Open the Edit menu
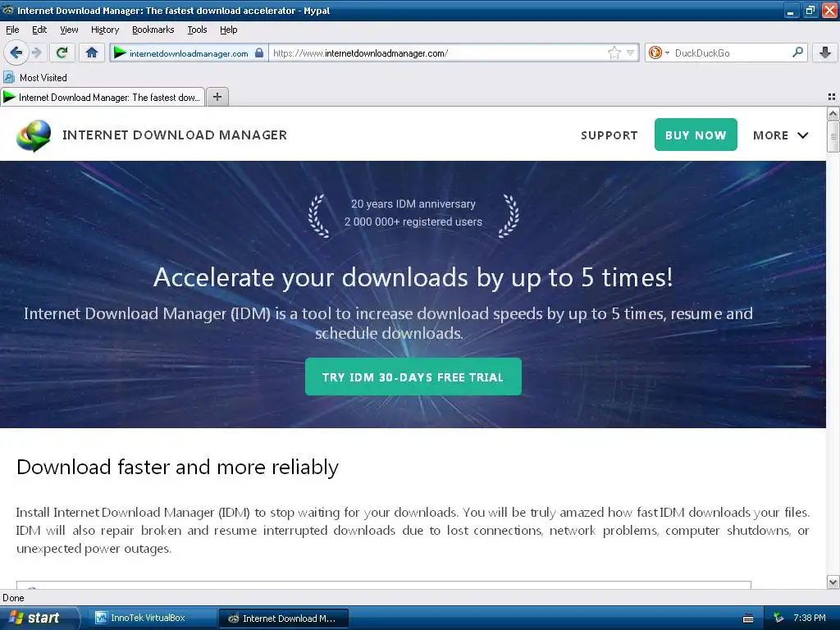Image resolution: width=840 pixels, height=630 pixels. pos(39,30)
